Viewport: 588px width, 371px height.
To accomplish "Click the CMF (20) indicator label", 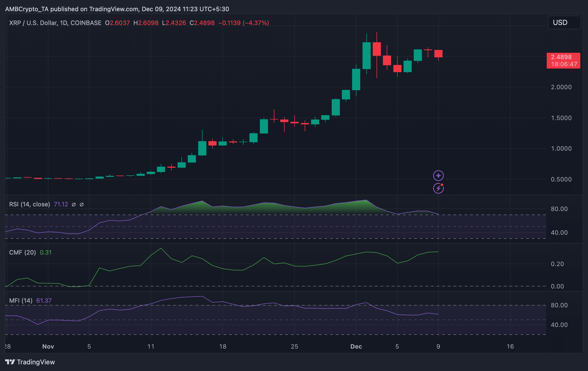I will pyautogui.click(x=22, y=253).
